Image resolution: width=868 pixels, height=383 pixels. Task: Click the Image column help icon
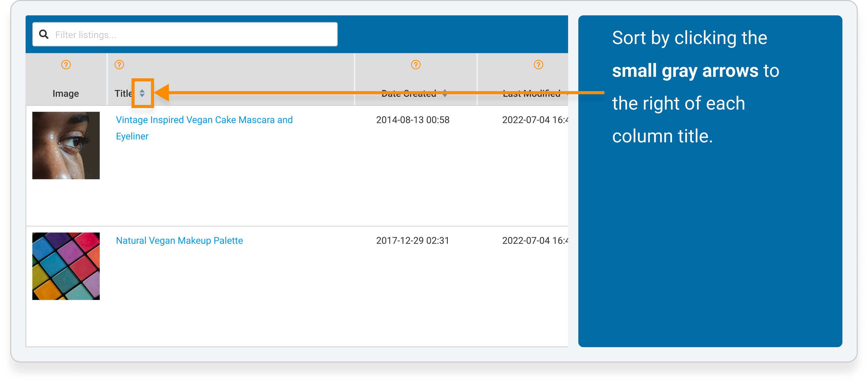(x=67, y=64)
